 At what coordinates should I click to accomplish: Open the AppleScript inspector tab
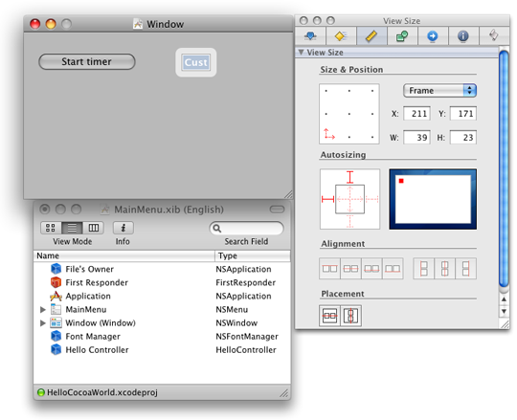(x=494, y=36)
